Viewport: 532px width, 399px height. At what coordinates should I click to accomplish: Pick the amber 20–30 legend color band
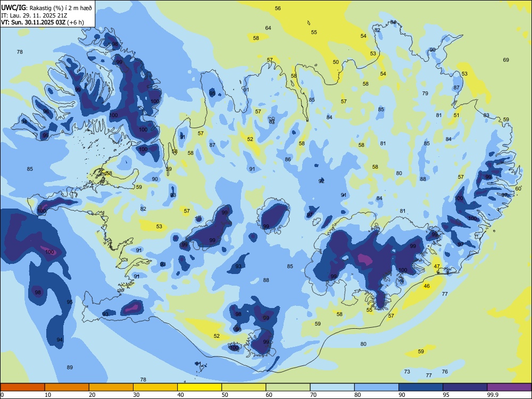point(111,387)
